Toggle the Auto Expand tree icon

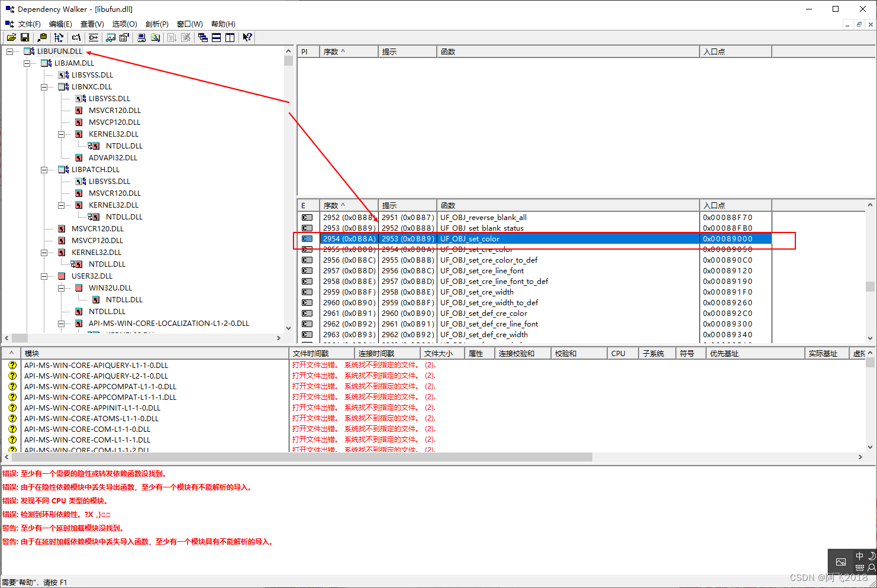(59, 37)
